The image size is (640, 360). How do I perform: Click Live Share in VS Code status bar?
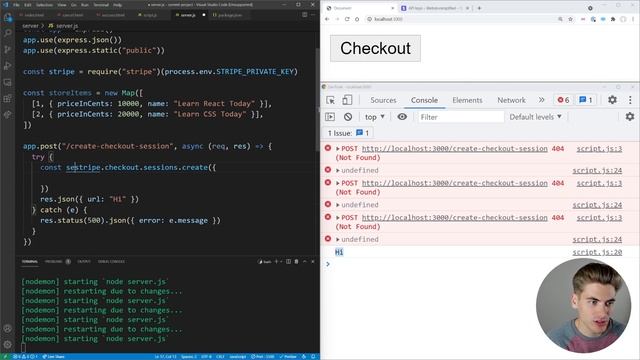[x=53, y=356]
